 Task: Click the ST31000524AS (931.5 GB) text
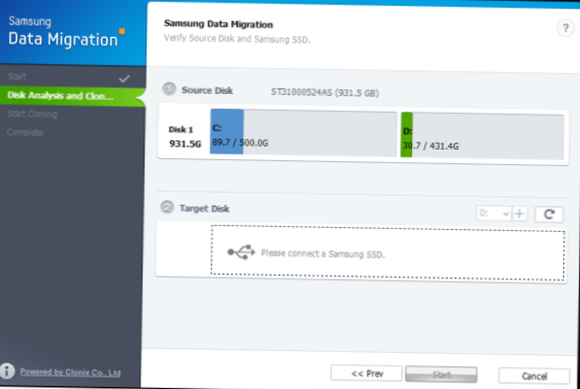click(x=325, y=92)
